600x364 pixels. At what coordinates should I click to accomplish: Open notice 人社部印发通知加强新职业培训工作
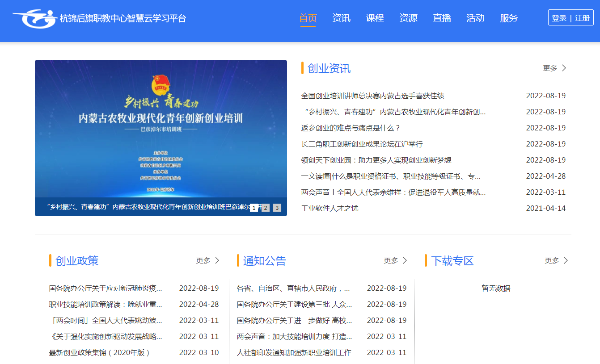294,353
